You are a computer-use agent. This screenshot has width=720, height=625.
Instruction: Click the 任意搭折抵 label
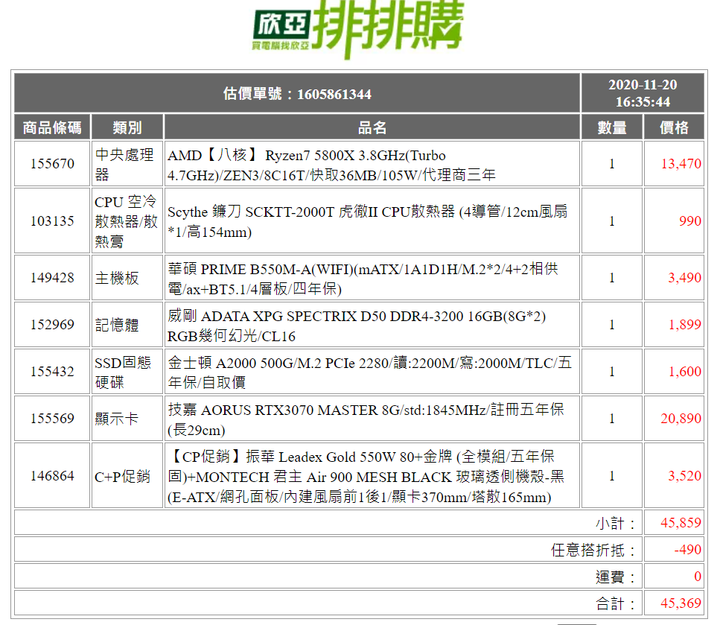(593, 550)
